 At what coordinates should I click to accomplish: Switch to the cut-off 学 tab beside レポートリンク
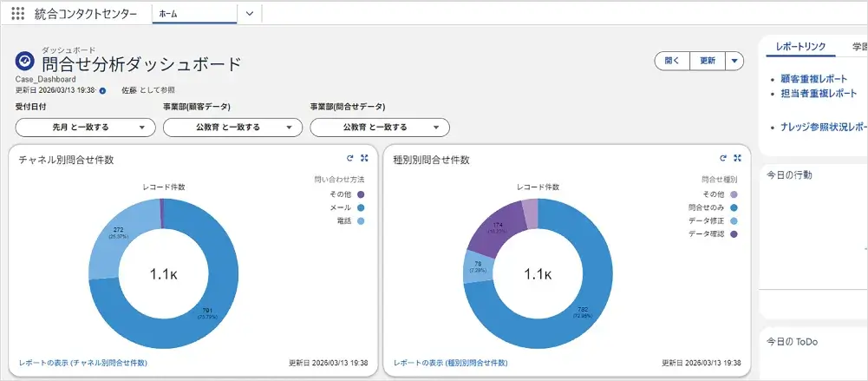pos(859,47)
